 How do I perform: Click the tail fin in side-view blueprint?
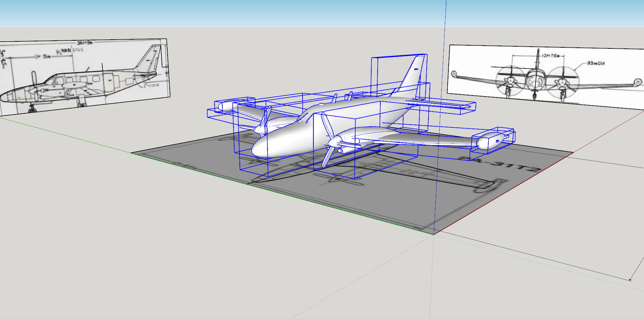pyautogui.click(x=150, y=60)
